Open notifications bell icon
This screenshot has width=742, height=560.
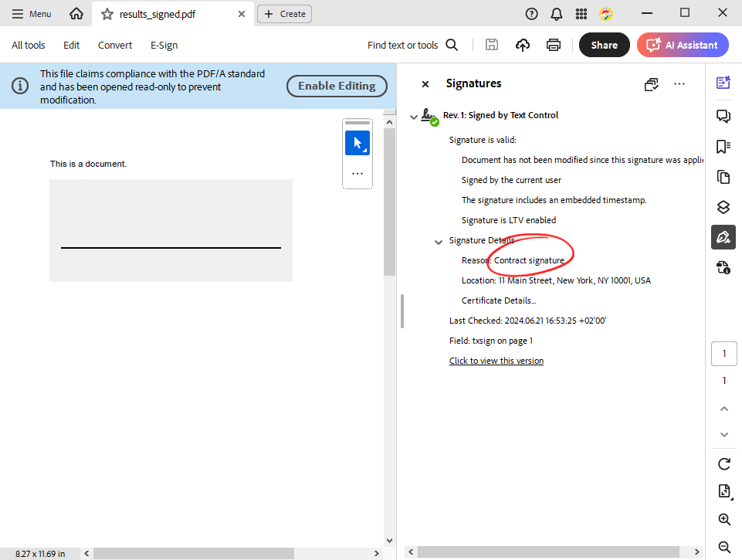coord(557,14)
